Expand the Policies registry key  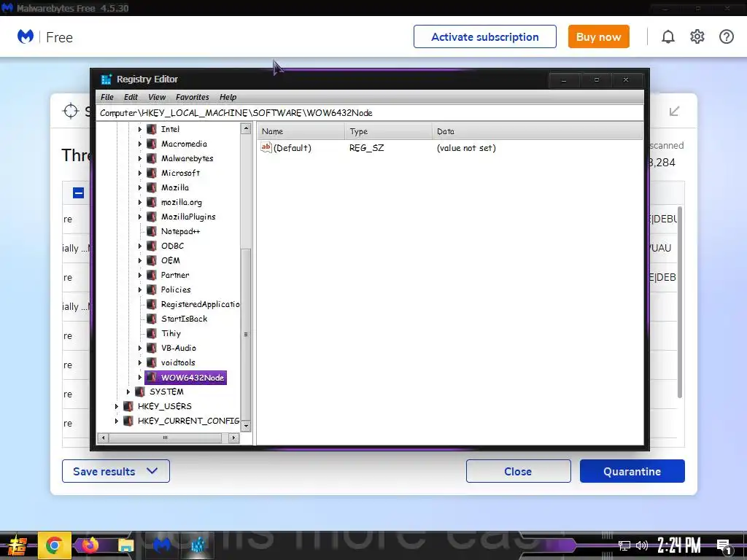(x=139, y=289)
